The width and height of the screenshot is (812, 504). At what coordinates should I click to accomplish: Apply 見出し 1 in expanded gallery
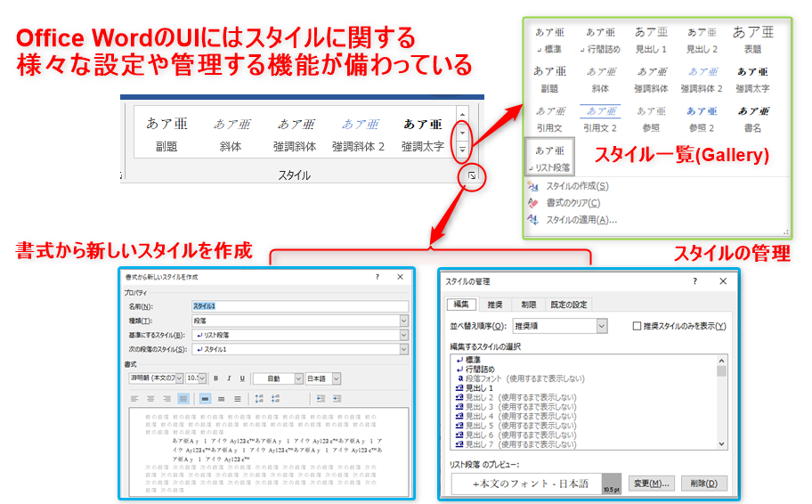pos(651,40)
